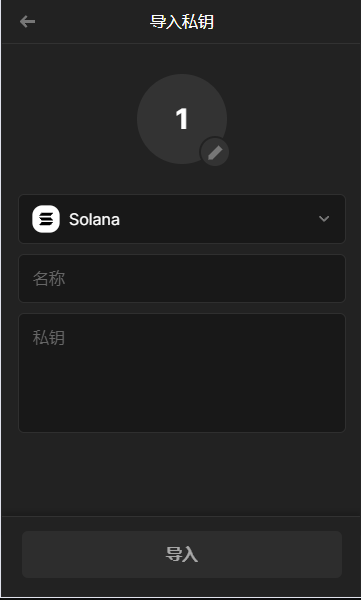The width and height of the screenshot is (361, 600).
Task: Click the Solana logo icon
Action: [x=46, y=219]
